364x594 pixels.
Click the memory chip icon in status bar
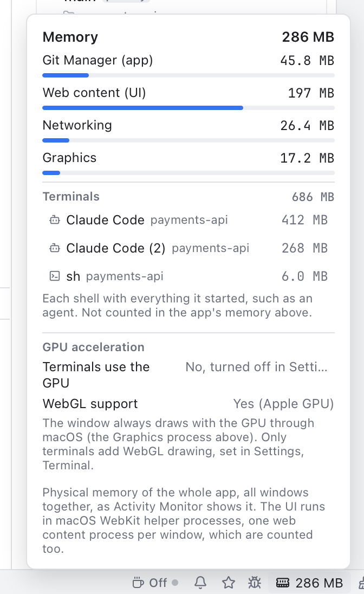[x=283, y=582]
